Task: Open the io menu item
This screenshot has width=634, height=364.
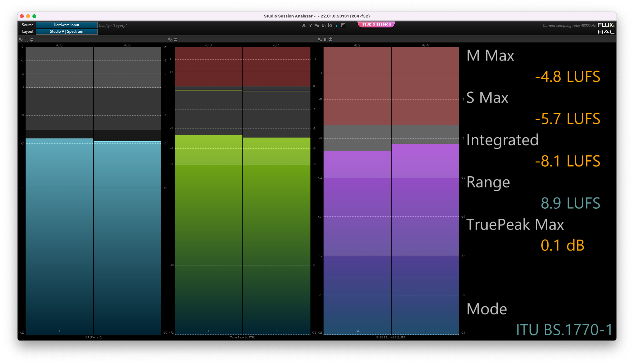Action: [330, 25]
